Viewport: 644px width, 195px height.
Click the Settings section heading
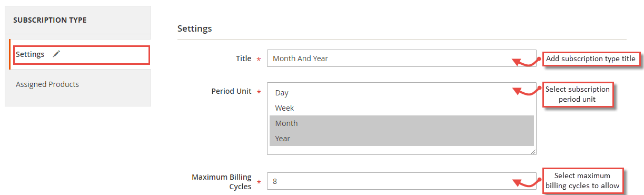coord(195,28)
